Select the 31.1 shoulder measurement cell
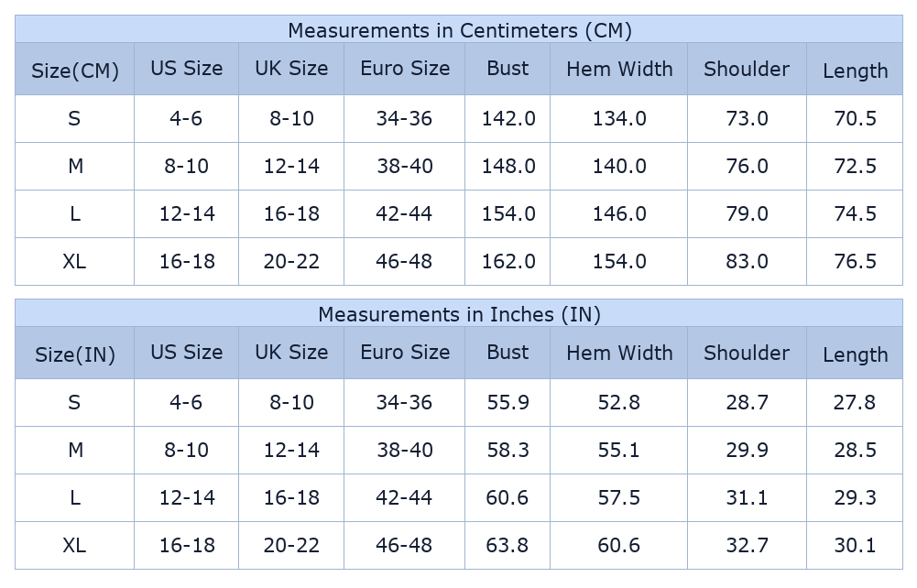This screenshot has width=917, height=588. click(x=747, y=497)
